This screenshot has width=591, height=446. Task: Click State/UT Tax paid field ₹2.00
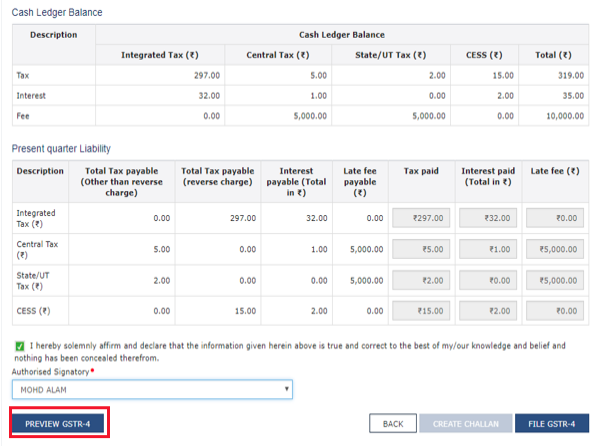pos(421,280)
